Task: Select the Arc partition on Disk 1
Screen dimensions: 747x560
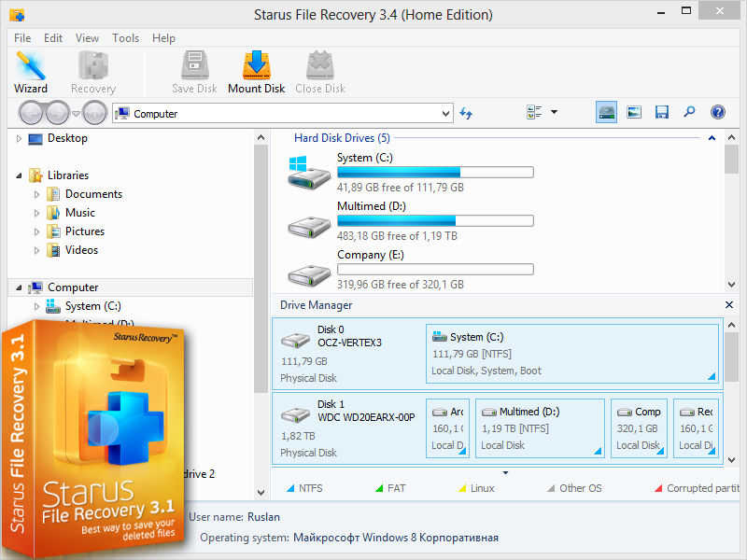Action: [x=448, y=428]
